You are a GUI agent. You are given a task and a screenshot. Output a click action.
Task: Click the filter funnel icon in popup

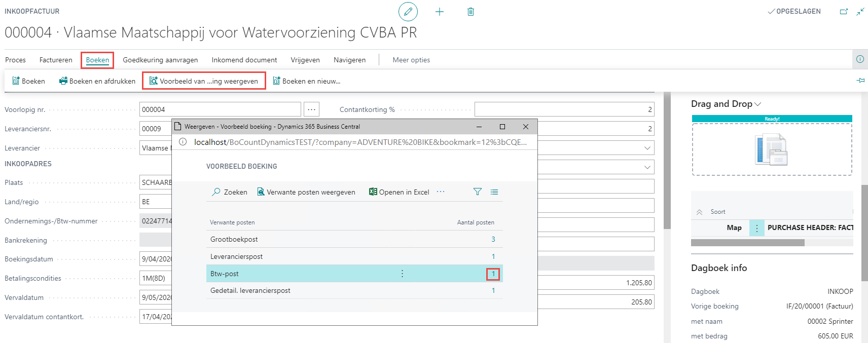pyautogui.click(x=477, y=192)
